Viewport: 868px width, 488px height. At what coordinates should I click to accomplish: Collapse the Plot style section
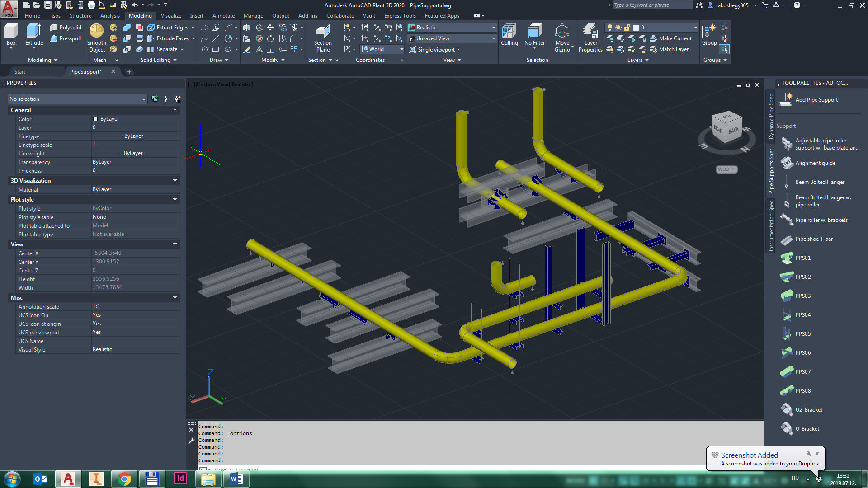(x=175, y=200)
